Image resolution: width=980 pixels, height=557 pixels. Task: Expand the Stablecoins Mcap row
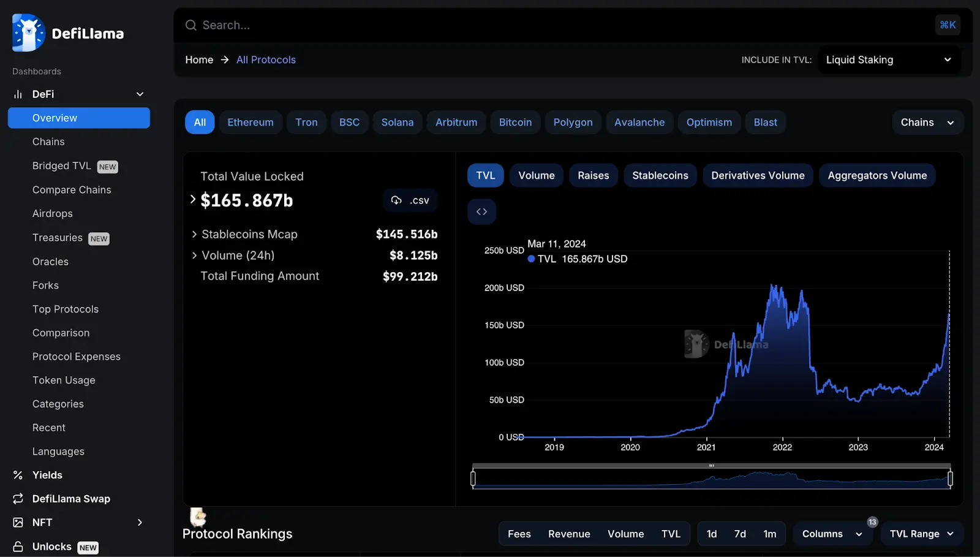194,235
